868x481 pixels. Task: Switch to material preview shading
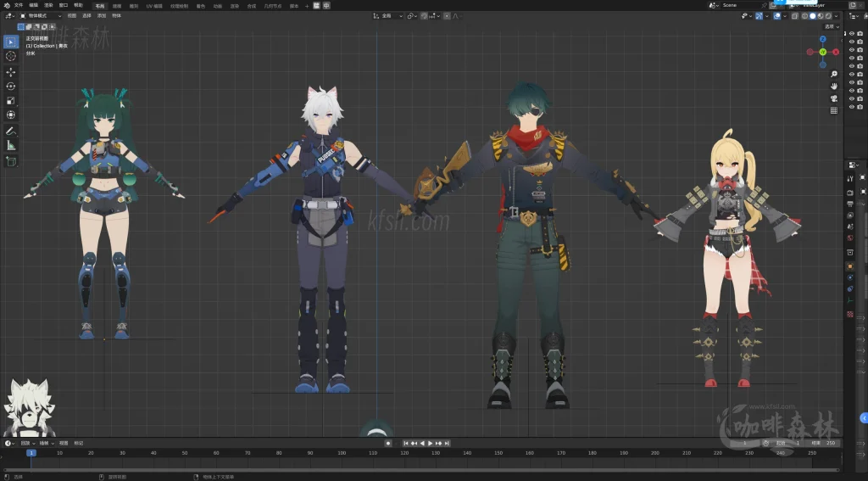click(x=821, y=16)
